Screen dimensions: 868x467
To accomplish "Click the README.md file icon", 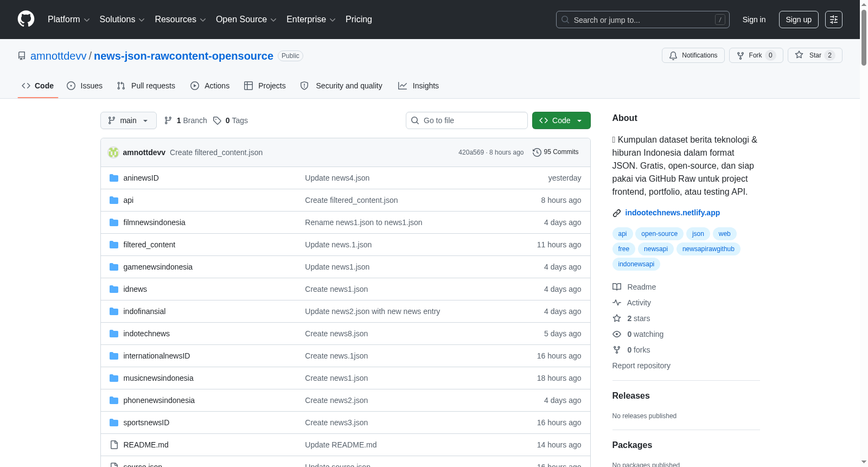I will coord(114,445).
